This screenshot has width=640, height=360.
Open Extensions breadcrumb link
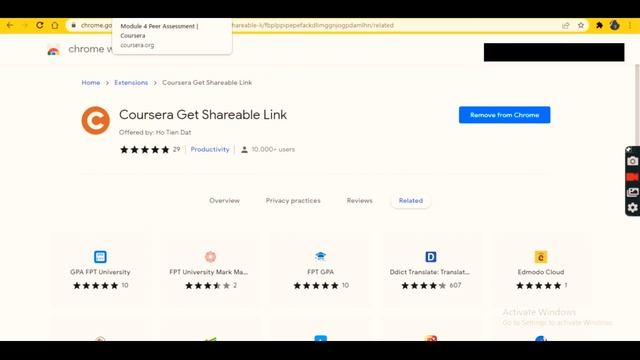[131, 82]
